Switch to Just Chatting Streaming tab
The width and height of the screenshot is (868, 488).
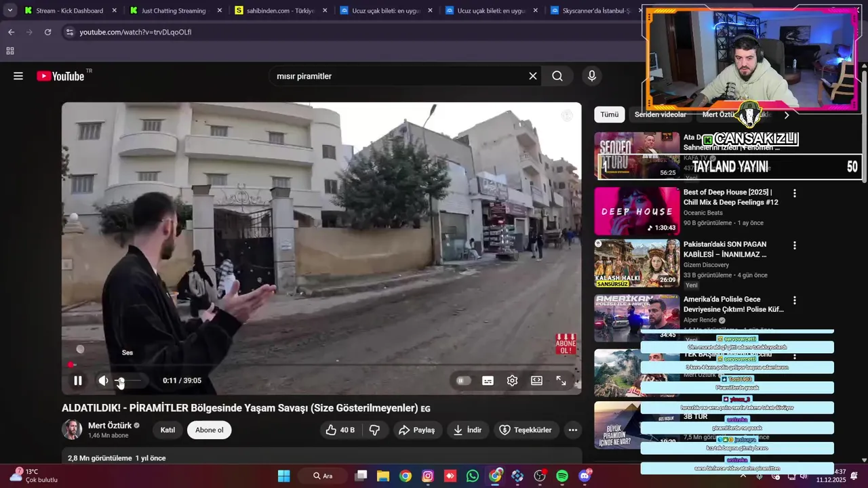pyautogui.click(x=176, y=11)
